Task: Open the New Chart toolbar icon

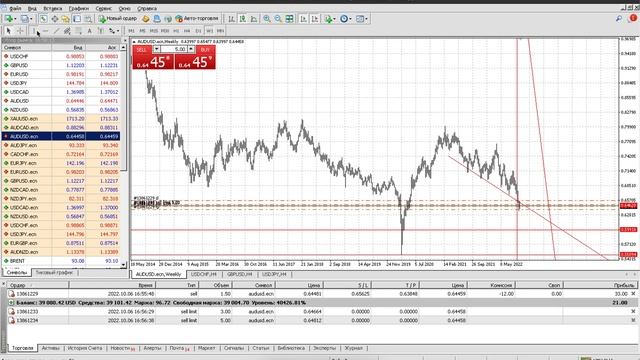Action: pos(8,19)
